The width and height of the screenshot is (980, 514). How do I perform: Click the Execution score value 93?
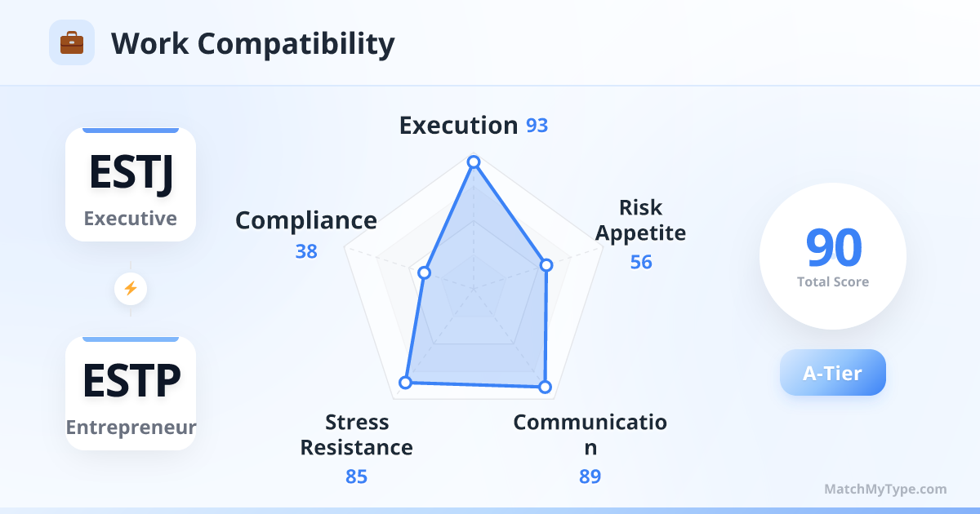(x=537, y=126)
